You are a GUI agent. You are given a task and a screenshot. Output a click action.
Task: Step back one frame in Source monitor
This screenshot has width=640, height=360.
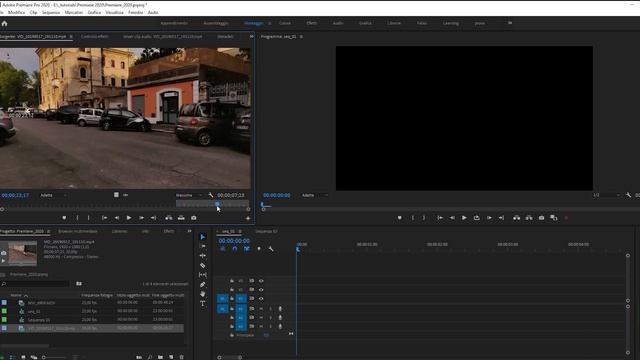pyautogui.click(x=117, y=218)
